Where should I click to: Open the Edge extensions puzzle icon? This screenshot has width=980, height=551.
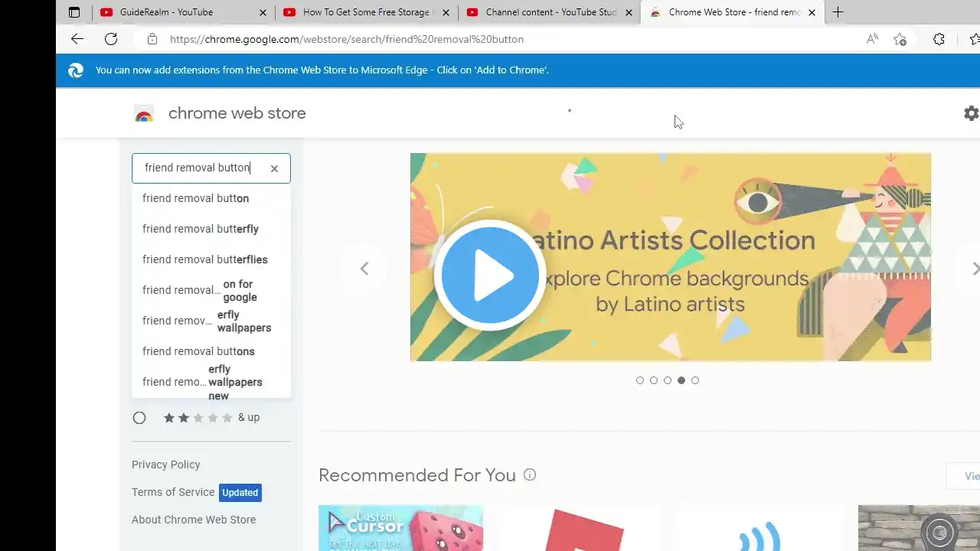tap(939, 39)
